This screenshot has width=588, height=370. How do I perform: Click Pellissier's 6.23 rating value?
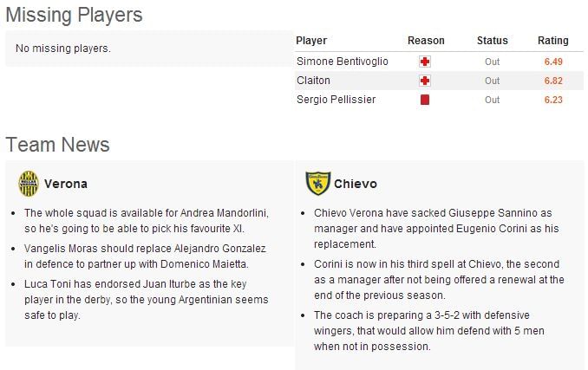pyautogui.click(x=553, y=100)
